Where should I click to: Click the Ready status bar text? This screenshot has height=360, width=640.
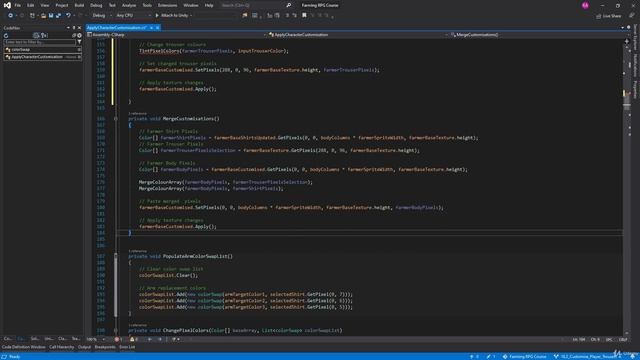click(x=14, y=357)
